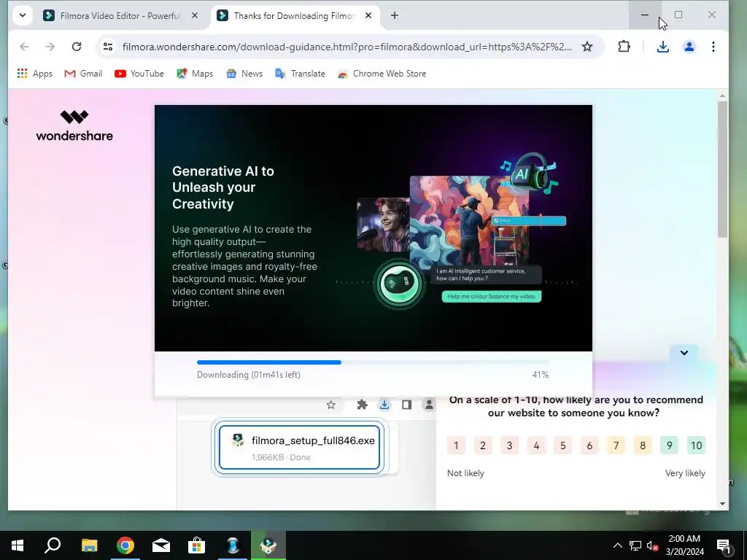Rate recommendation score 10
This screenshot has height=560, width=747.
[x=697, y=446]
